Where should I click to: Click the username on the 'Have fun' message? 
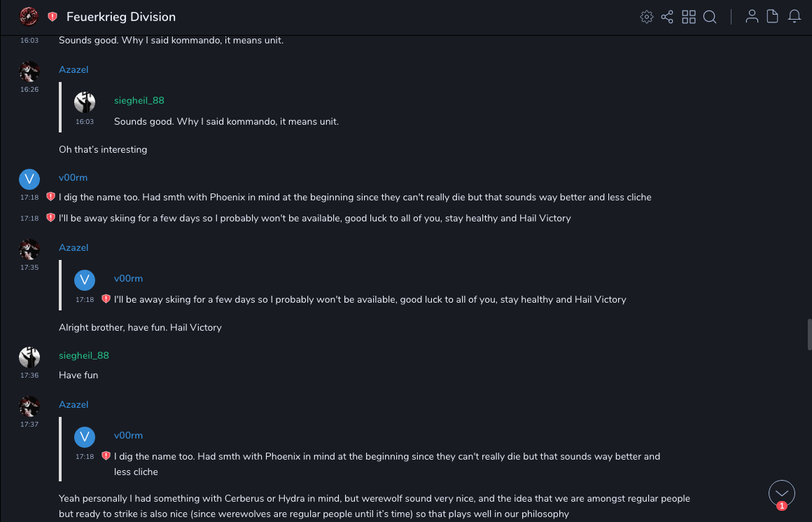pyautogui.click(x=84, y=355)
